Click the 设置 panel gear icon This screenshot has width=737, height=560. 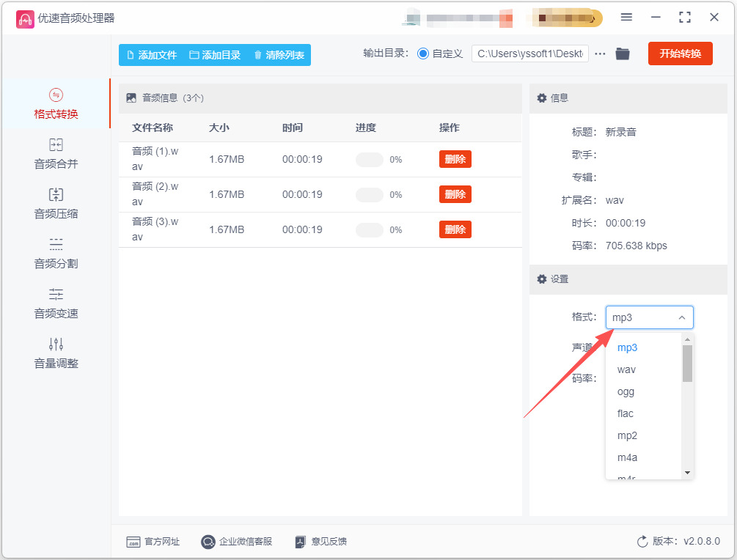click(x=541, y=279)
